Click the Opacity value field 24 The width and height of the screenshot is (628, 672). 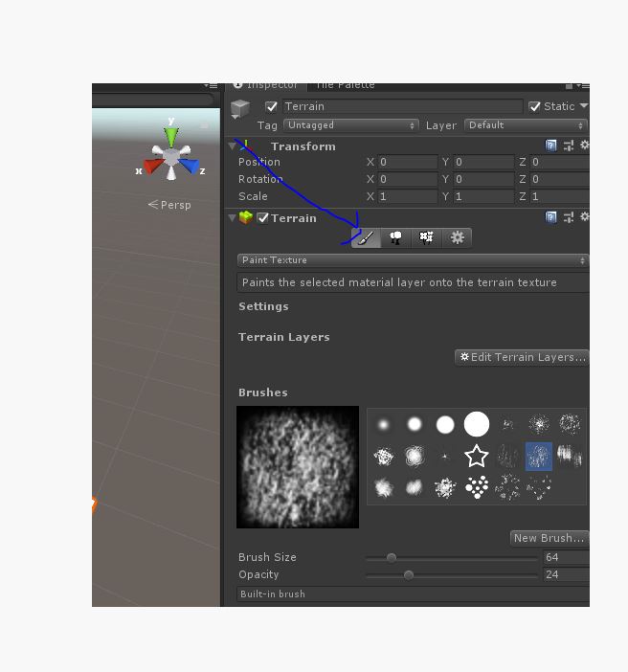tap(566, 574)
